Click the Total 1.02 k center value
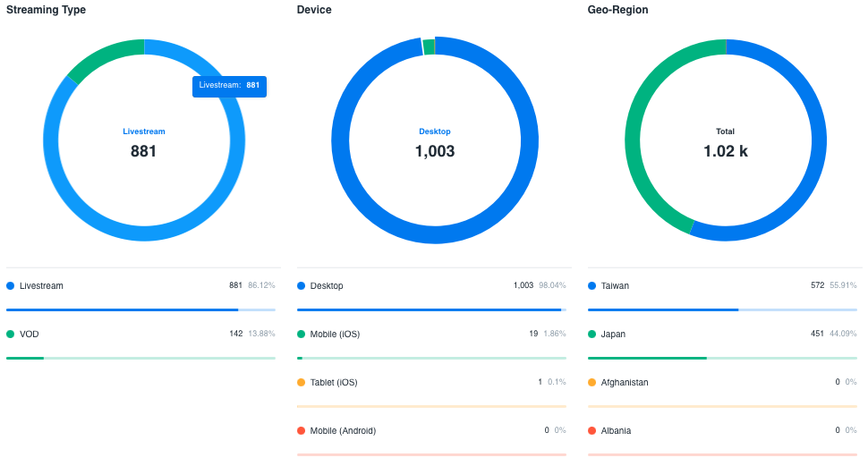The image size is (868, 466). click(x=726, y=151)
